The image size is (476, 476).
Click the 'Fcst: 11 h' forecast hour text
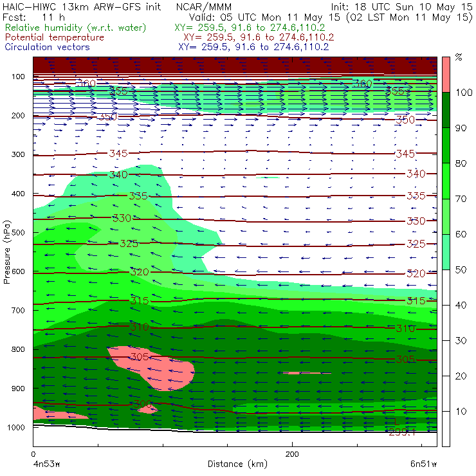pyautogui.click(x=33, y=17)
